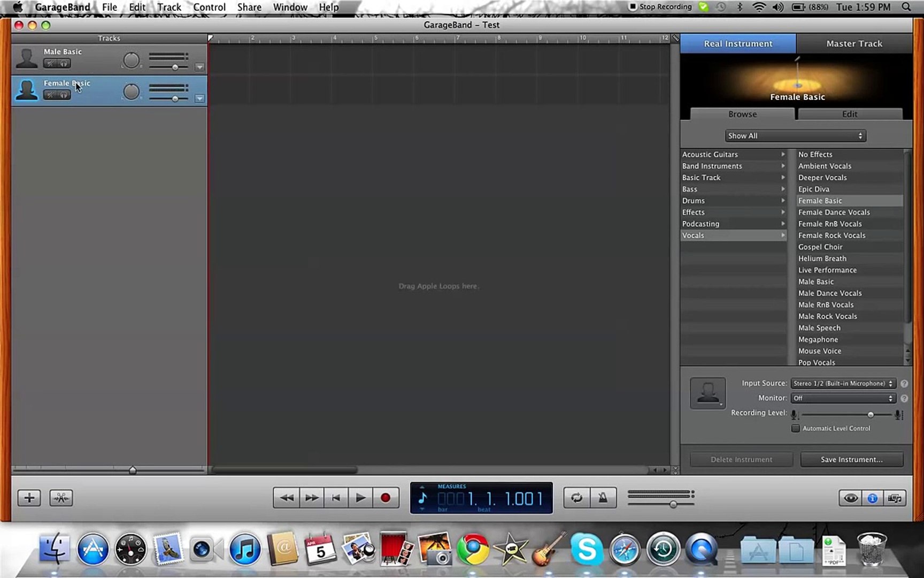Screen dimensions: 924x578
Task: Select the Male Rock Vocals preset
Action: 849,316
